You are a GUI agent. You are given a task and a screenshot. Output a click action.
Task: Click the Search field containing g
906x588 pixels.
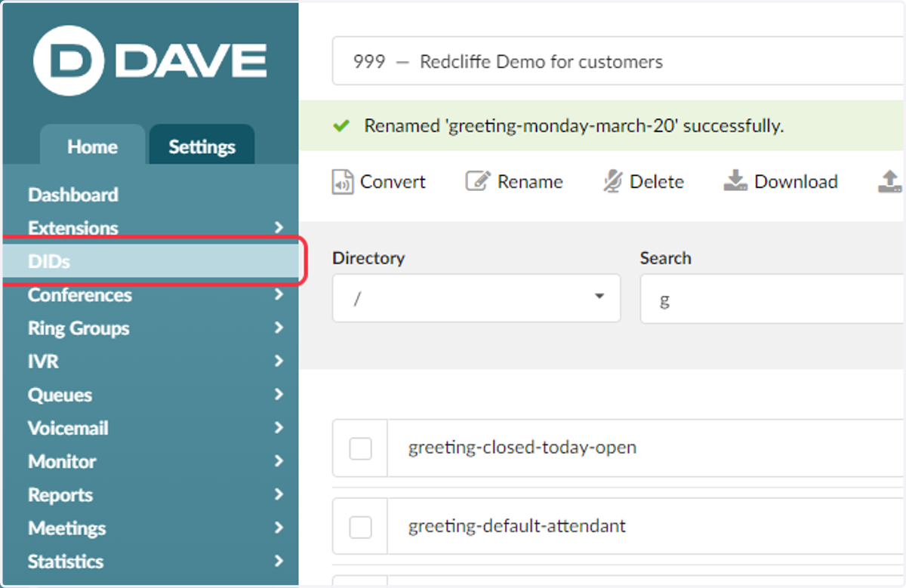coord(773,299)
